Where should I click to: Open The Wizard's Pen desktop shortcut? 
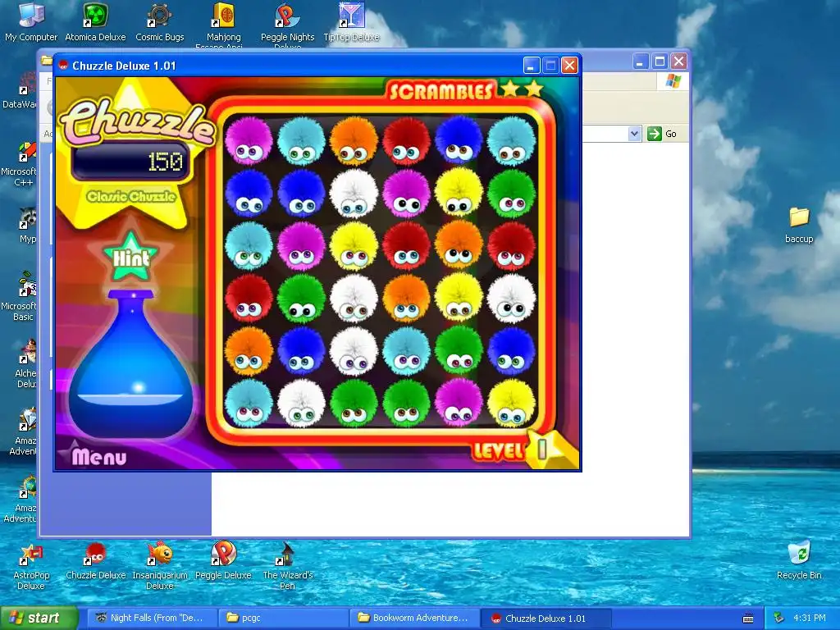tap(288, 567)
